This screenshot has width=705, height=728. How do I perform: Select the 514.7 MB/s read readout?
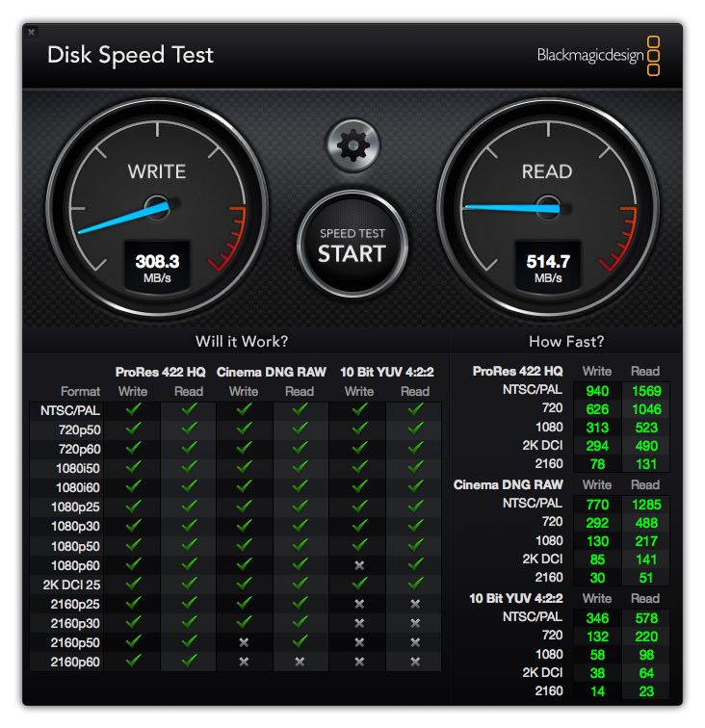(548, 268)
